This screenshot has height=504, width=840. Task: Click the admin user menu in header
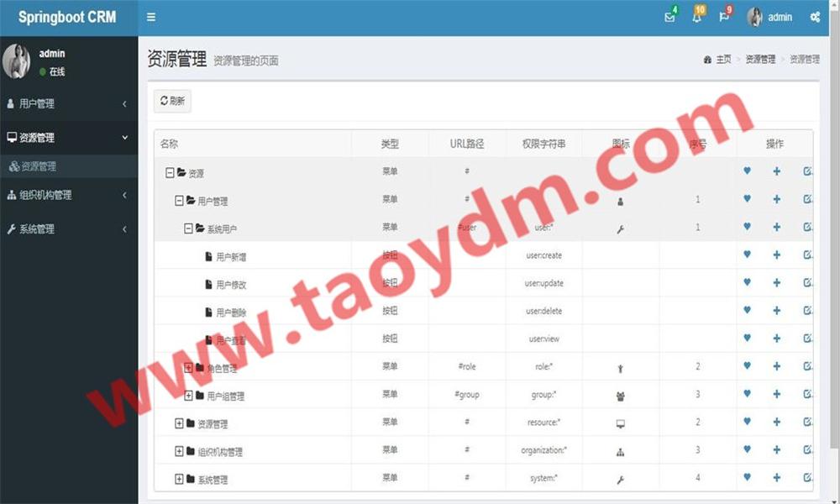pos(769,17)
